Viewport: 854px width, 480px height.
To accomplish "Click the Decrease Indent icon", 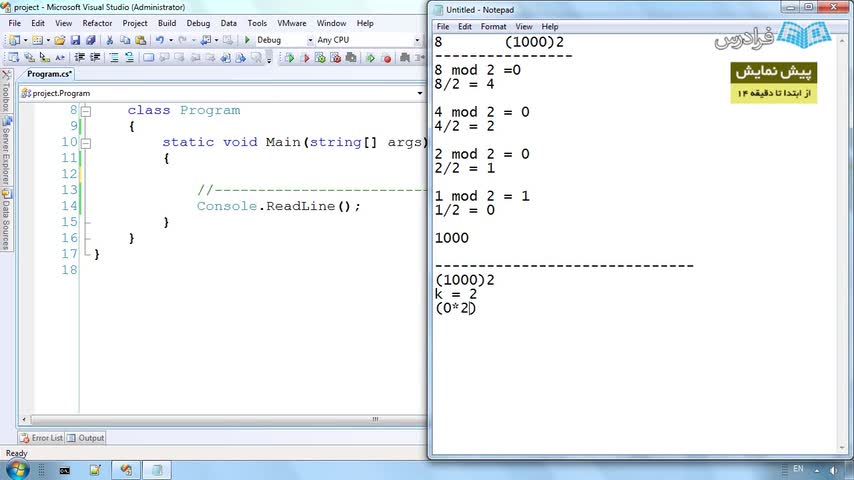I will coord(80,57).
